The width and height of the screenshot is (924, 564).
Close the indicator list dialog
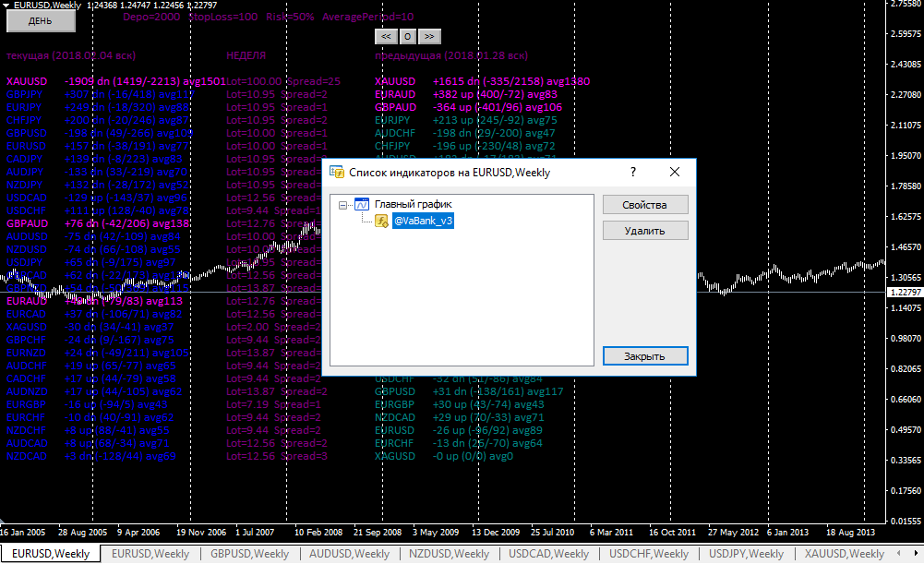pyautogui.click(x=675, y=172)
